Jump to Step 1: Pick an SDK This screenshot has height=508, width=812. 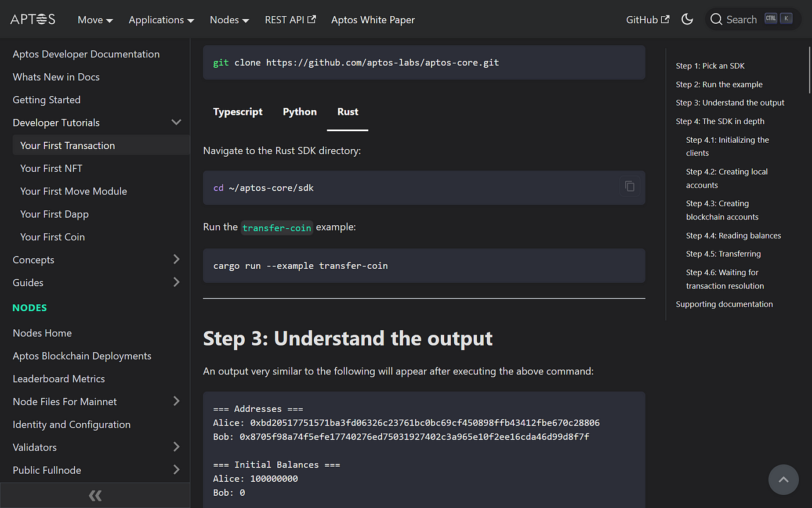[x=710, y=66]
